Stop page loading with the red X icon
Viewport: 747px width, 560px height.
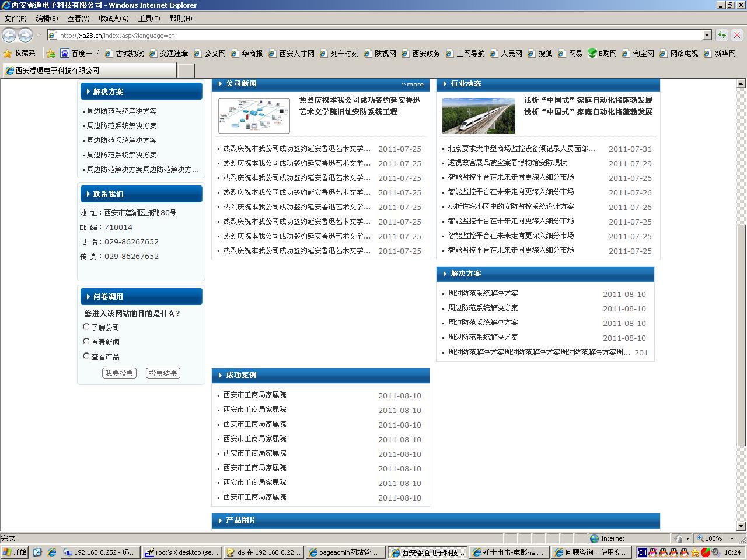tap(737, 35)
